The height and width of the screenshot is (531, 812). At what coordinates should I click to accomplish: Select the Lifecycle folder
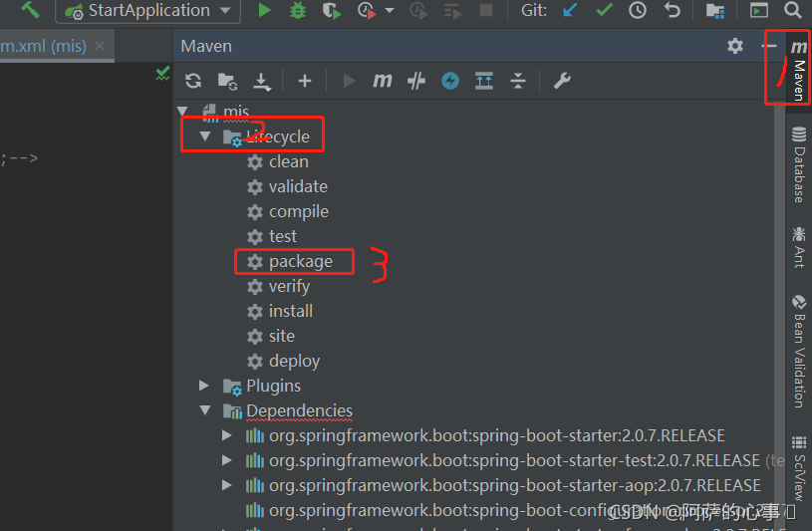(278, 136)
